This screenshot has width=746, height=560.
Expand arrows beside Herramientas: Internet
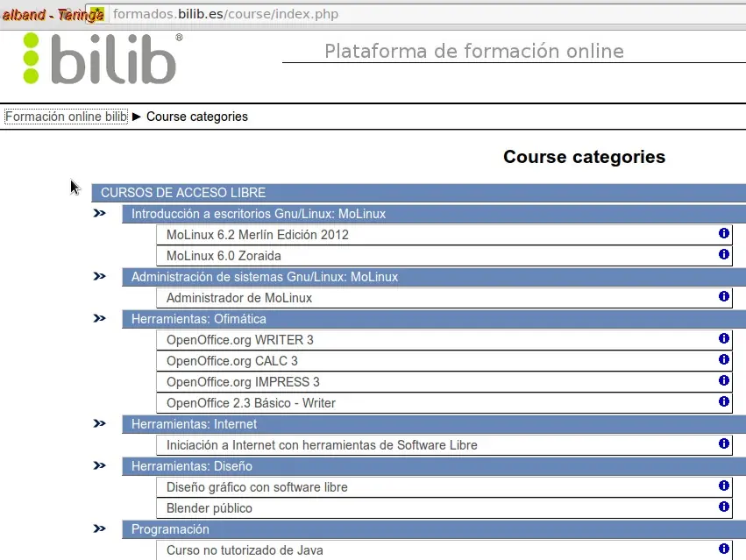pos(99,423)
